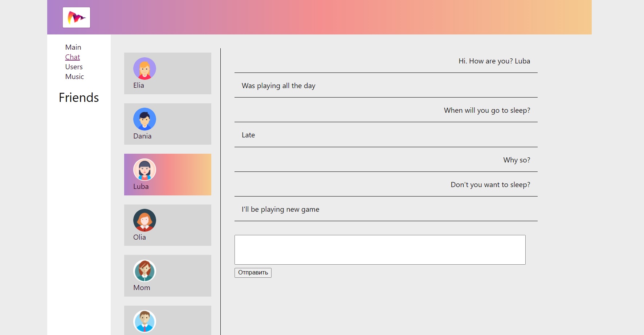The width and height of the screenshot is (644, 335).
Task: Select the name Elia in friends list
Action: [x=139, y=85]
